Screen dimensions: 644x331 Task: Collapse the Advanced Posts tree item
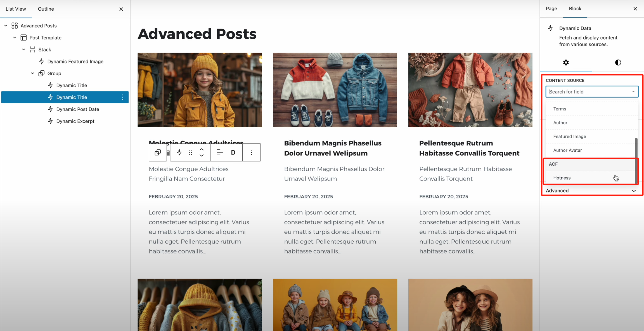pos(6,26)
